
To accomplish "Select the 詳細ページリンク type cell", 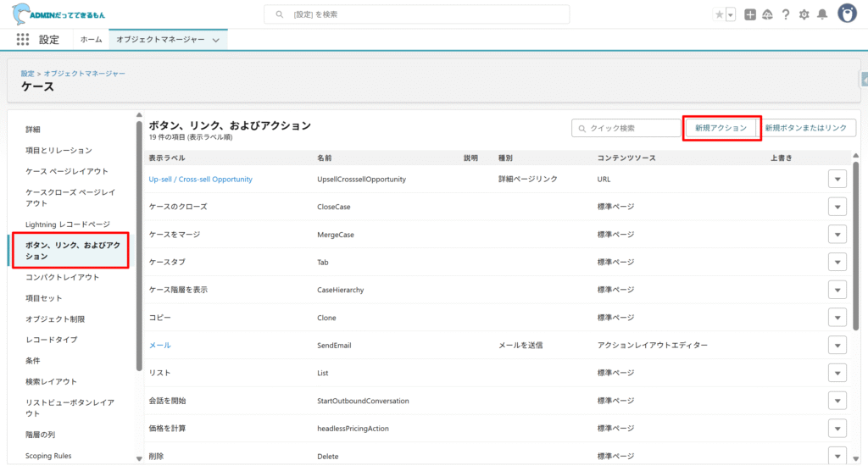I will (x=527, y=180).
